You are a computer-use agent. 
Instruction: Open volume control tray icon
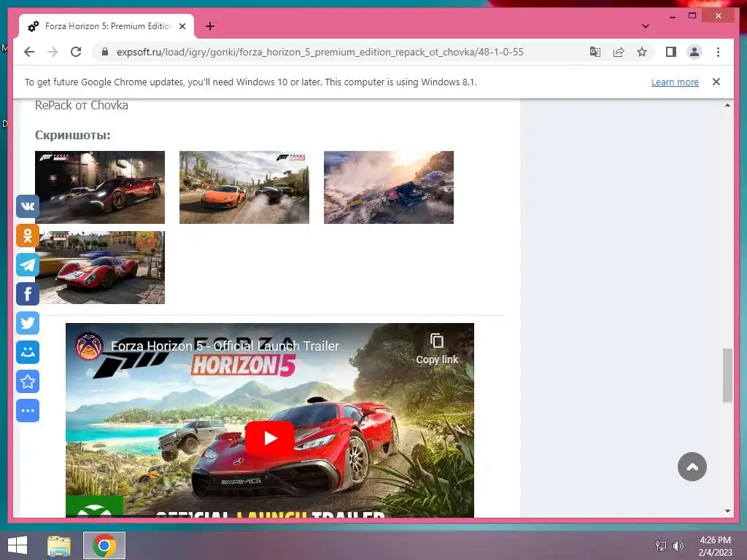coord(678,546)
